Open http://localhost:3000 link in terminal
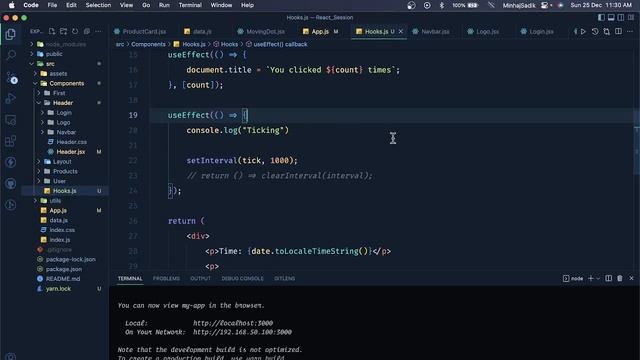 (x=233, y=323)
